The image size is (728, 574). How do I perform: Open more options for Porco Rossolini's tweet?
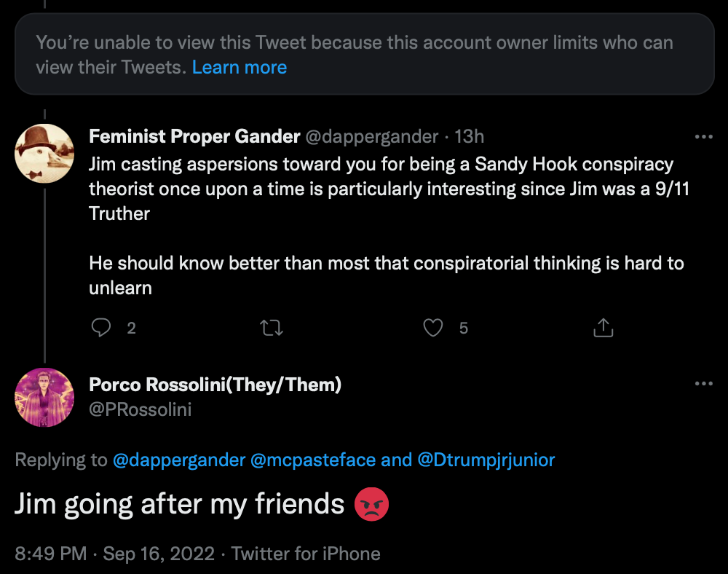(x=703, y=384)
